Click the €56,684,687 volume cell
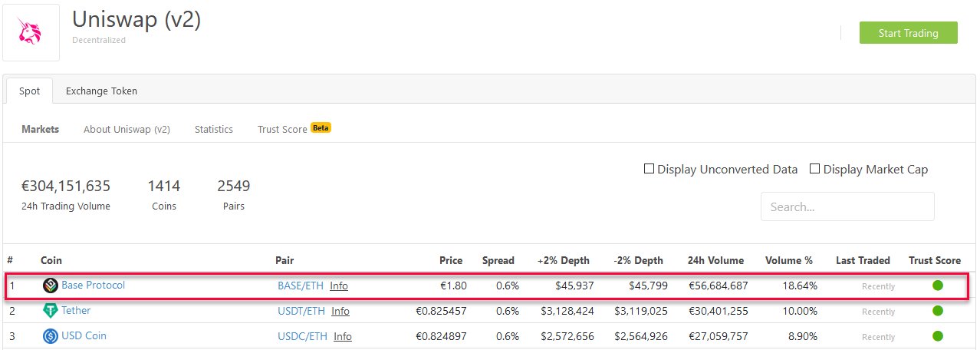980x350 pixels. [719, 286]
